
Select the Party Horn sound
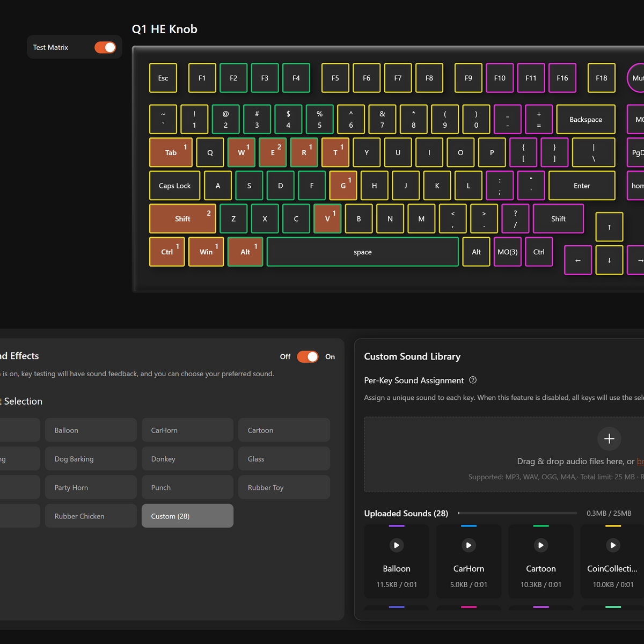(91, 487)
